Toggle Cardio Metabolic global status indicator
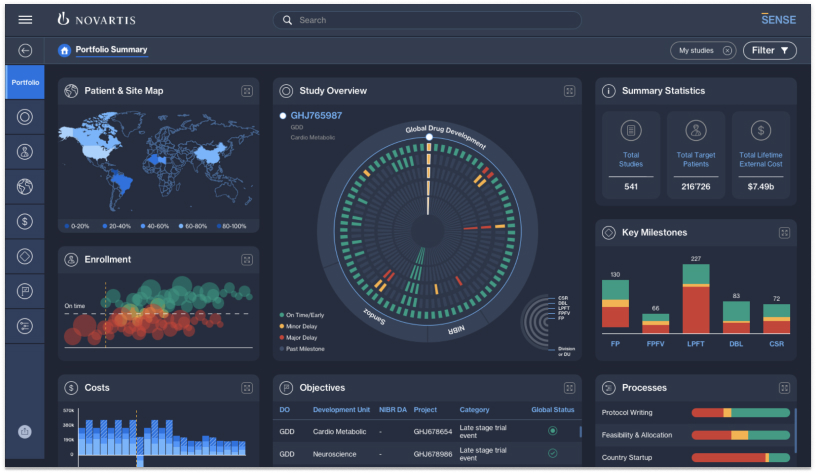816x473 pixels. 552,431
